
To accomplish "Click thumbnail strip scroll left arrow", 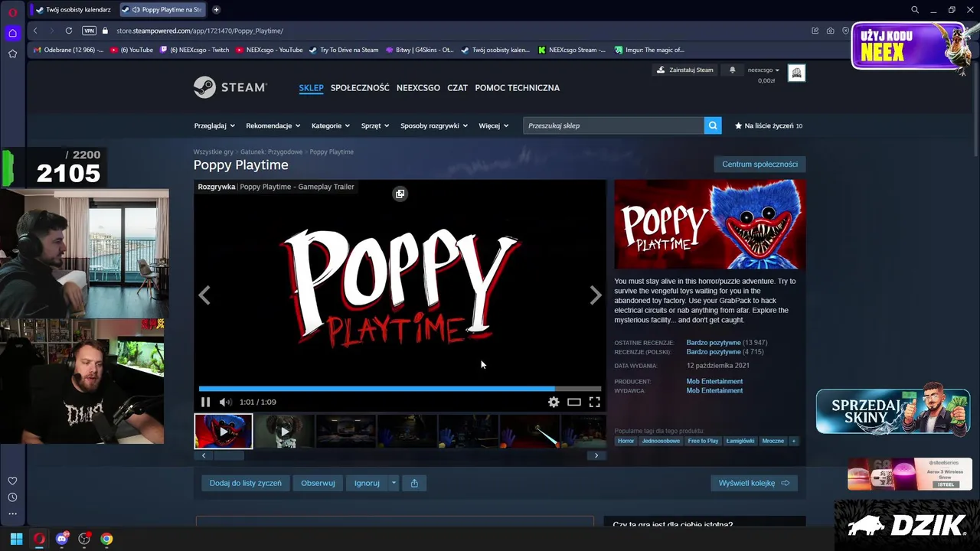I will [204, 455].
